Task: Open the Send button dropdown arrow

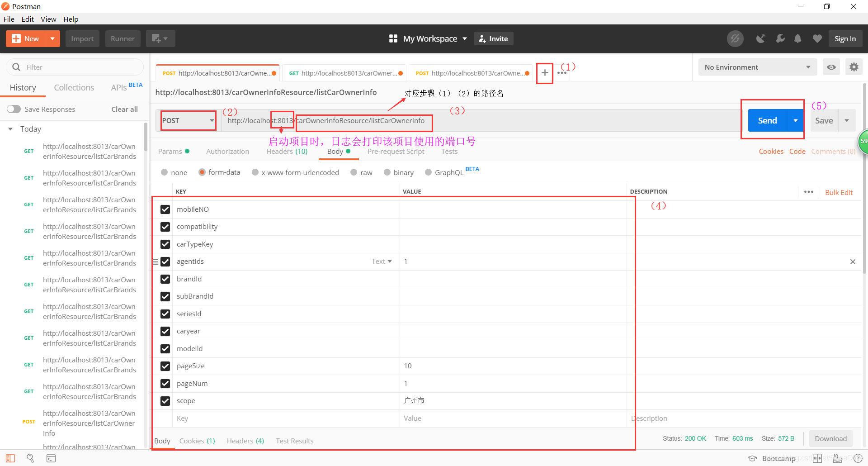Action: tap(795, 121)
